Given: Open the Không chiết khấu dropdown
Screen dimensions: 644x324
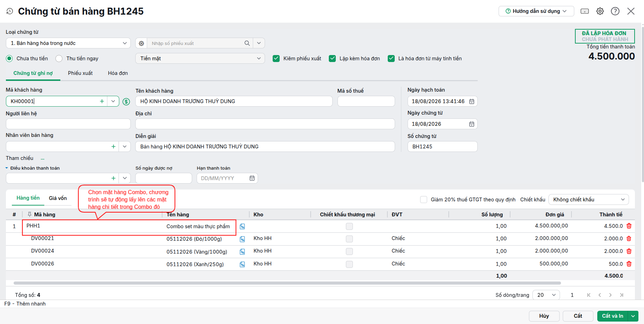Looking at the screenshot, I should [589, 200].
